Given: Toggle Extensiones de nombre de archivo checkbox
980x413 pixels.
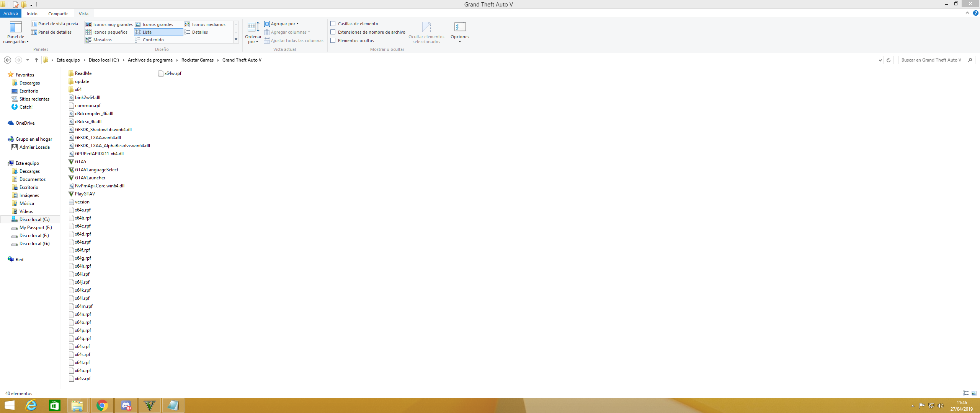Looking at the screenshot, I should pyautogui.click(x=333, y=32).
